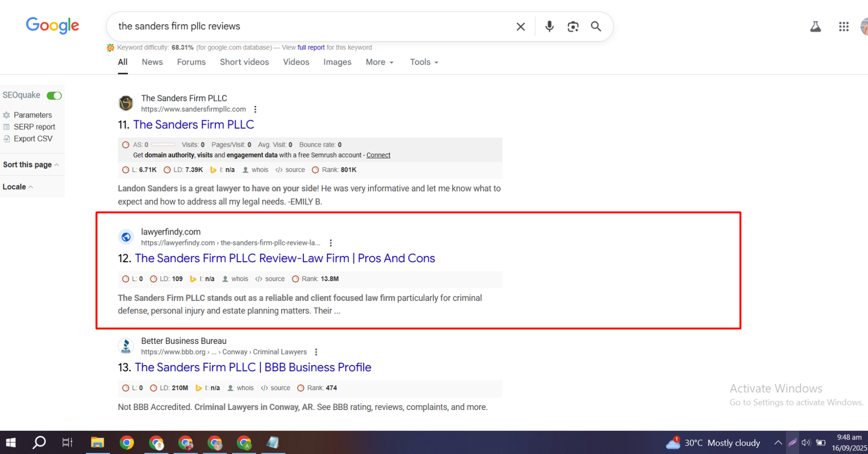Click the Connect Semrush account link
Screen dimensions: 868x454
tap(378, 155)
